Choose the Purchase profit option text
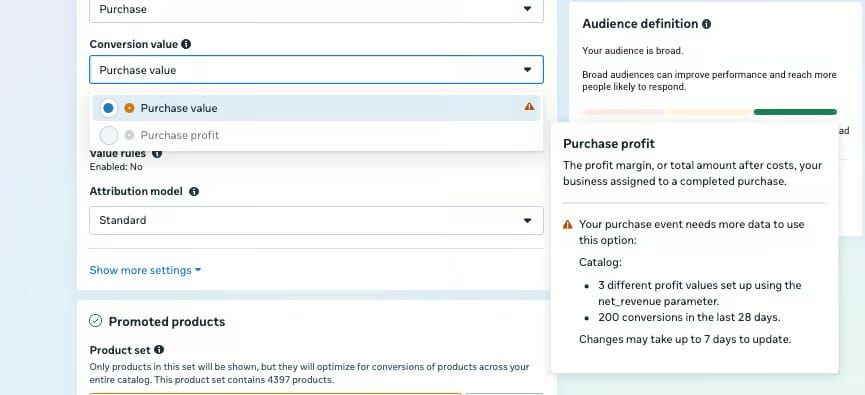Image resolution: width=865 pixels, height=395 pixels. 180,135
